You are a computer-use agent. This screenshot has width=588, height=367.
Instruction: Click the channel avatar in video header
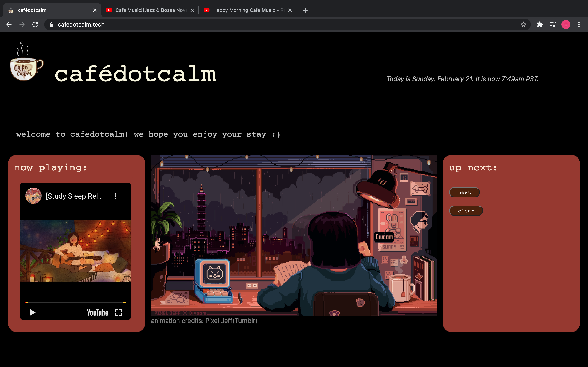(x=33, y=196)
